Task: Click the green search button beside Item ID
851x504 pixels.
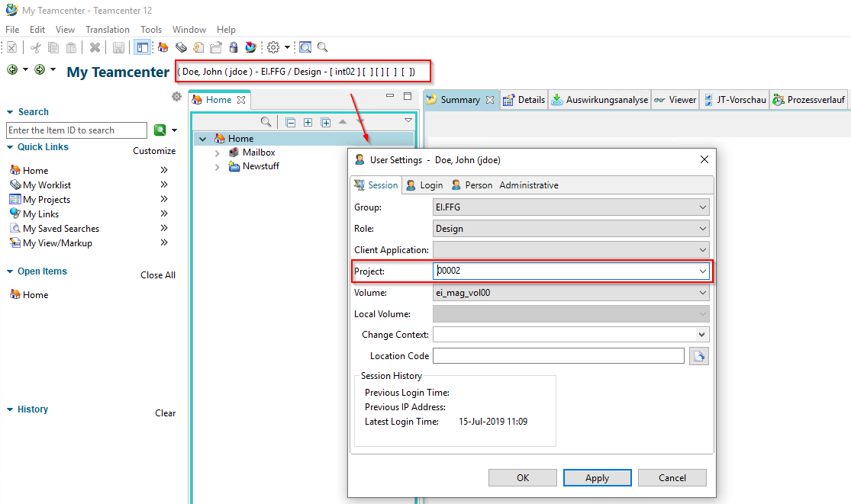Action: point(160,130)
